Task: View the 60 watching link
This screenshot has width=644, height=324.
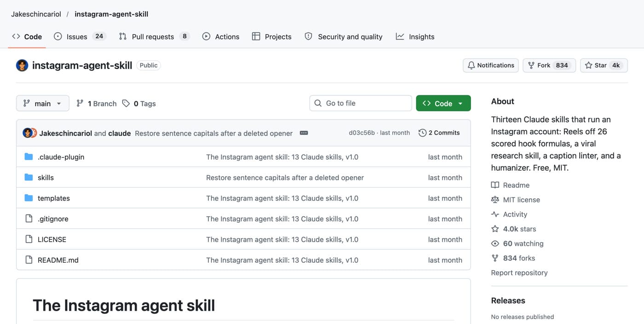Action: tap(517, 243)
